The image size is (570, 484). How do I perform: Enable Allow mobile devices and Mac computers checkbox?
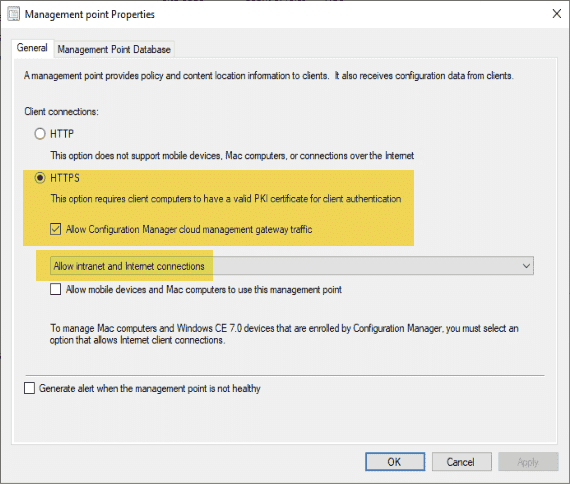pyautogui.click(x=56, y=289)
